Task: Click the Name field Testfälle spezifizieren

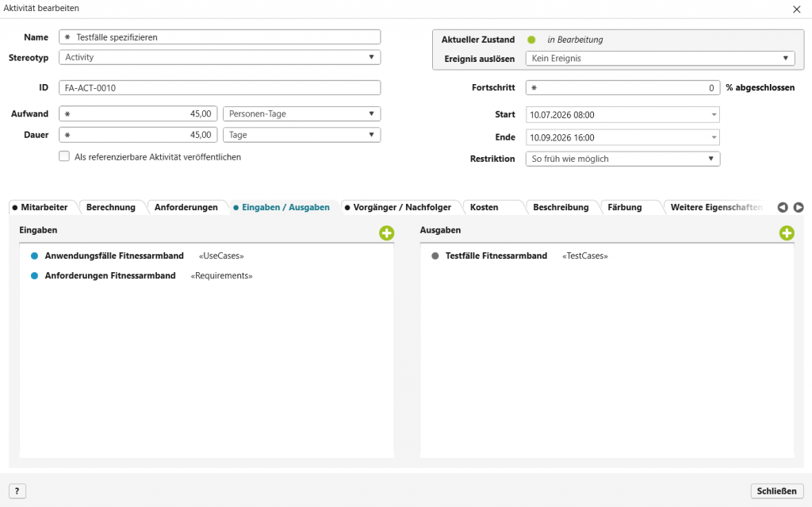Action: click(x=220, y=36)
